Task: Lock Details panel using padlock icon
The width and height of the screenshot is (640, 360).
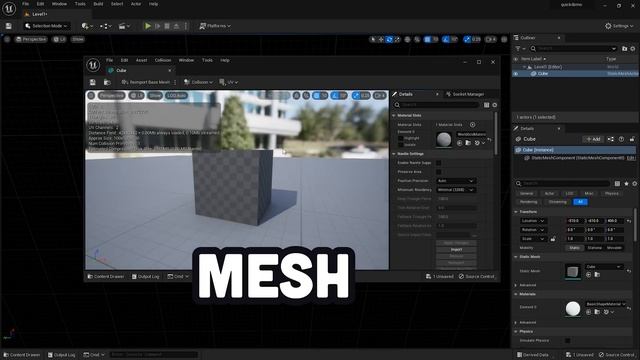Action: 632,139
